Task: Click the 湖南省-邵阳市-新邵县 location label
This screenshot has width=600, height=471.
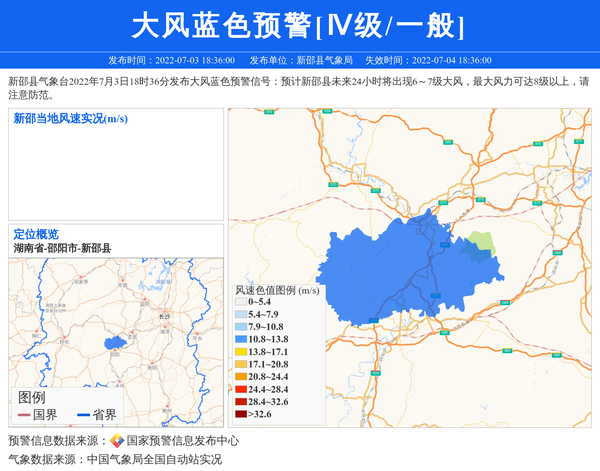Action: click(x=62, y=248)
